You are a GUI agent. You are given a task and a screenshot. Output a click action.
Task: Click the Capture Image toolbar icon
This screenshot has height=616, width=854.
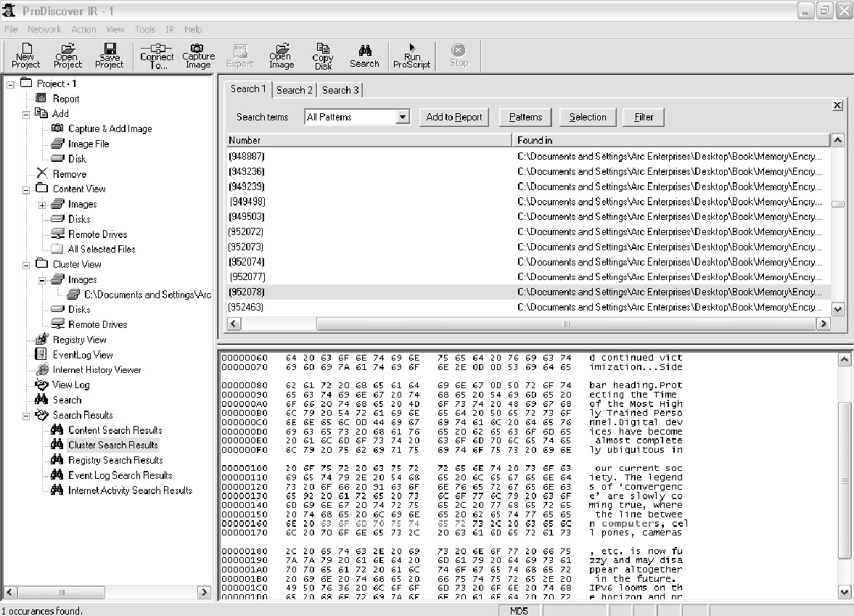(x=198, y=56)
